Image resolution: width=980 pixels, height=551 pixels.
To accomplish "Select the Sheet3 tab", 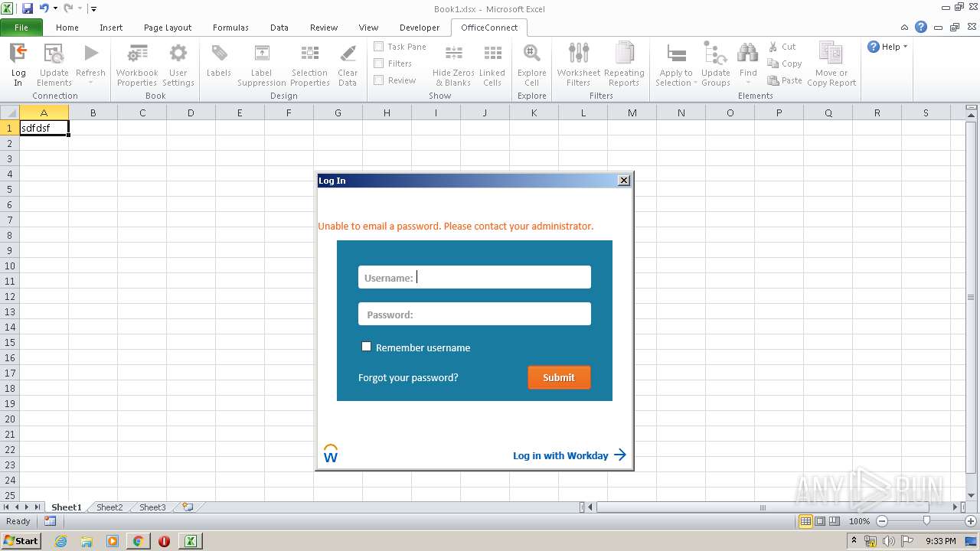I will point(152,507).
